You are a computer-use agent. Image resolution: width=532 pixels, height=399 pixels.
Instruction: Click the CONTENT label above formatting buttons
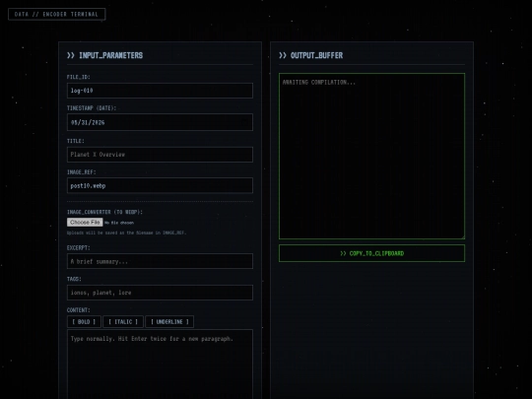pyautogui.click(x=79, y=310)
